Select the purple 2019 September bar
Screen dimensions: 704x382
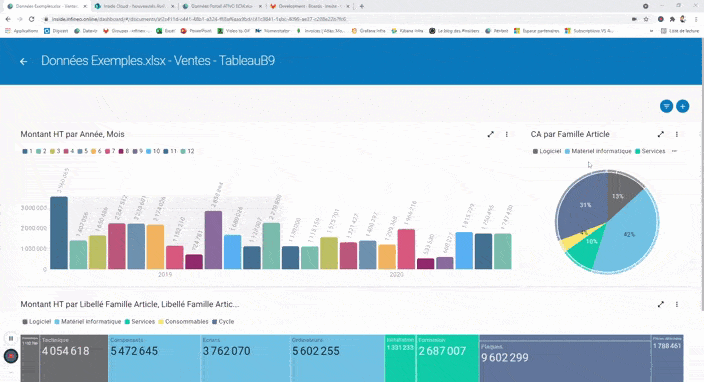tap(213, 240)
